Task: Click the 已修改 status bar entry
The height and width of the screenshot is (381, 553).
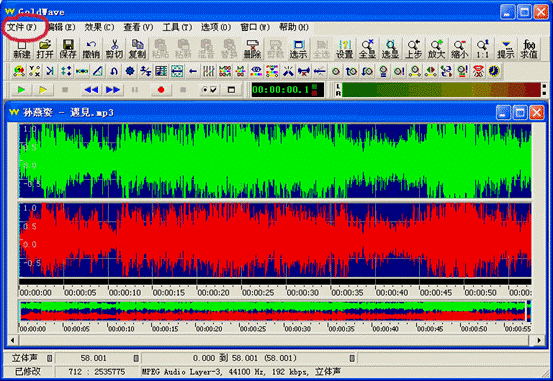Action: click(28, 371)
